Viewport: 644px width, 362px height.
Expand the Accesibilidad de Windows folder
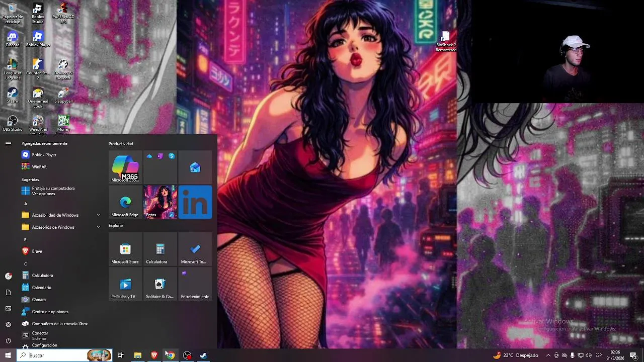(60, 215)
